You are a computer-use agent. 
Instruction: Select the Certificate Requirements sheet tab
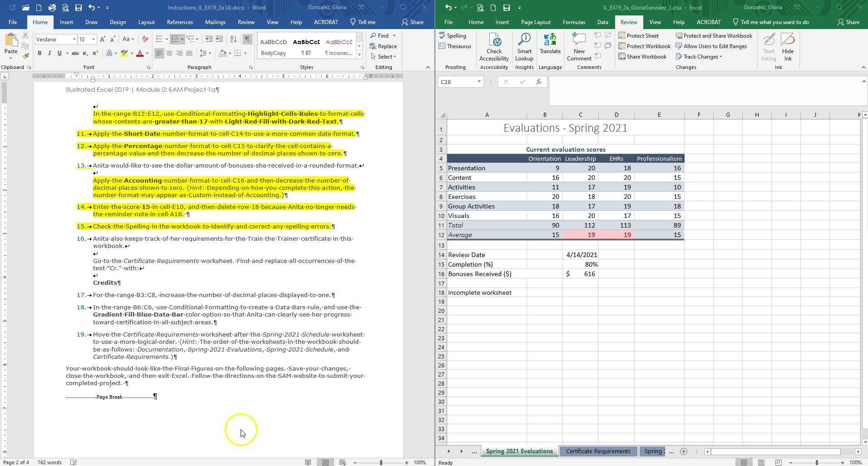click(x=597, y=451)
